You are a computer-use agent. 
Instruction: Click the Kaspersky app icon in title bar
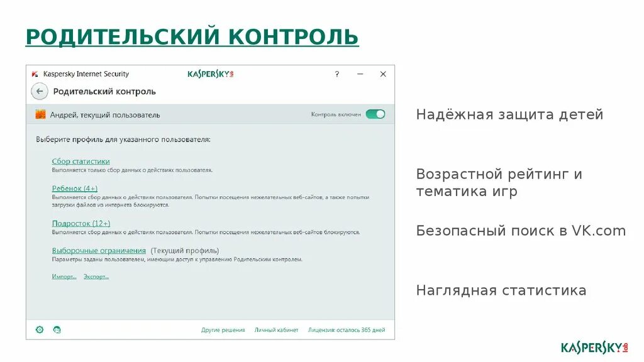(x=35, y=74)
